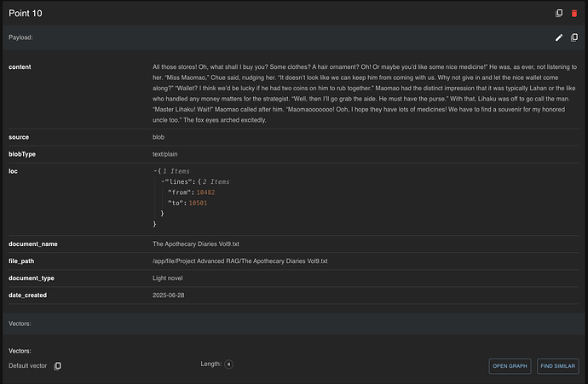
Task: Click the Default vector label
Action: pos(28,365)
